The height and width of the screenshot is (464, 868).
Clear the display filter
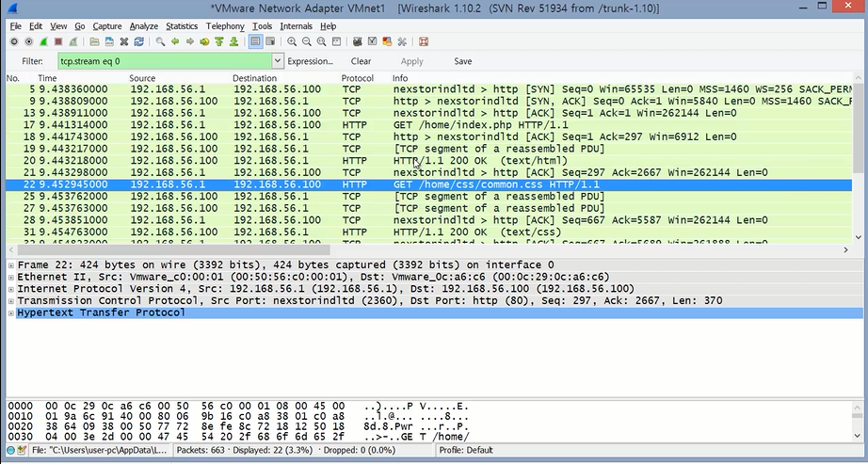point(361,61)
